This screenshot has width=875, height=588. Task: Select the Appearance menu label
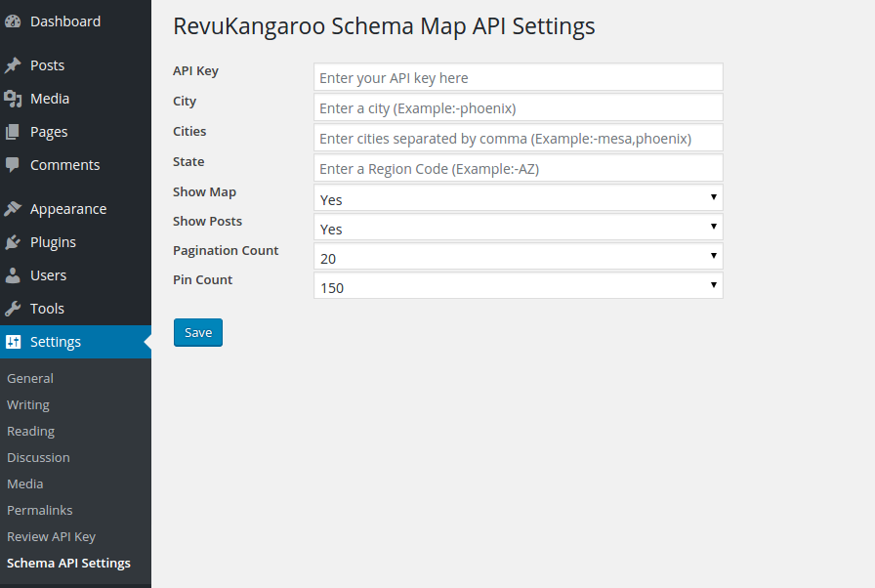pyautogui.click(x=68, y=209)
